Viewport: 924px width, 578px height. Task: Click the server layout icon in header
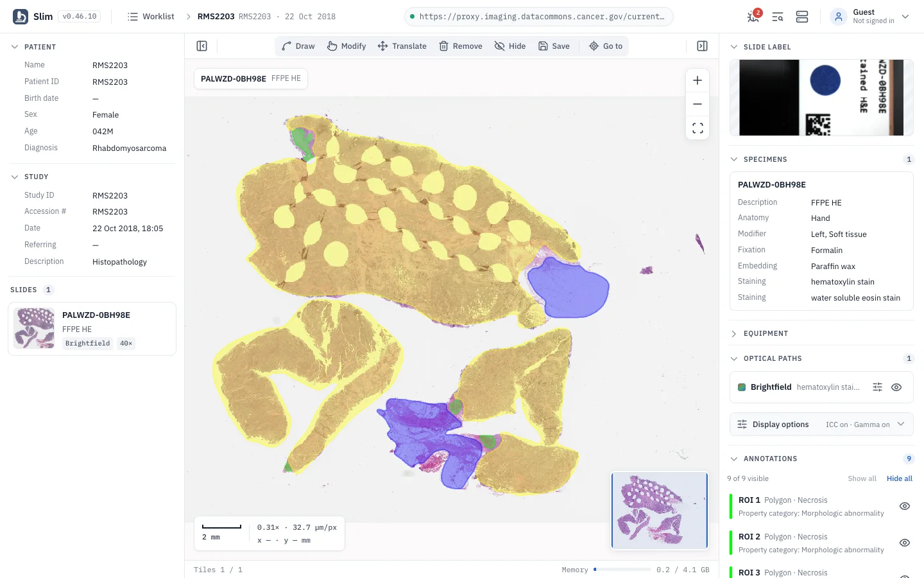click(802, 17)
